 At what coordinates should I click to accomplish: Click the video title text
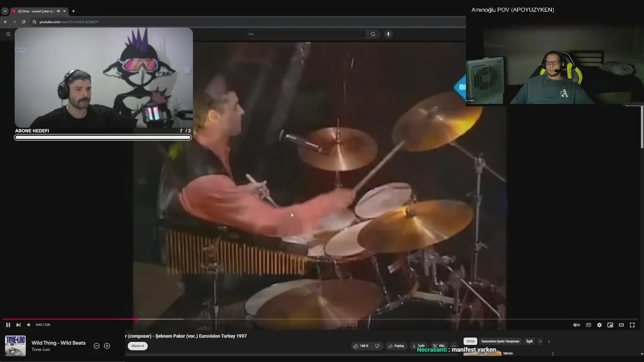[186, 336]
